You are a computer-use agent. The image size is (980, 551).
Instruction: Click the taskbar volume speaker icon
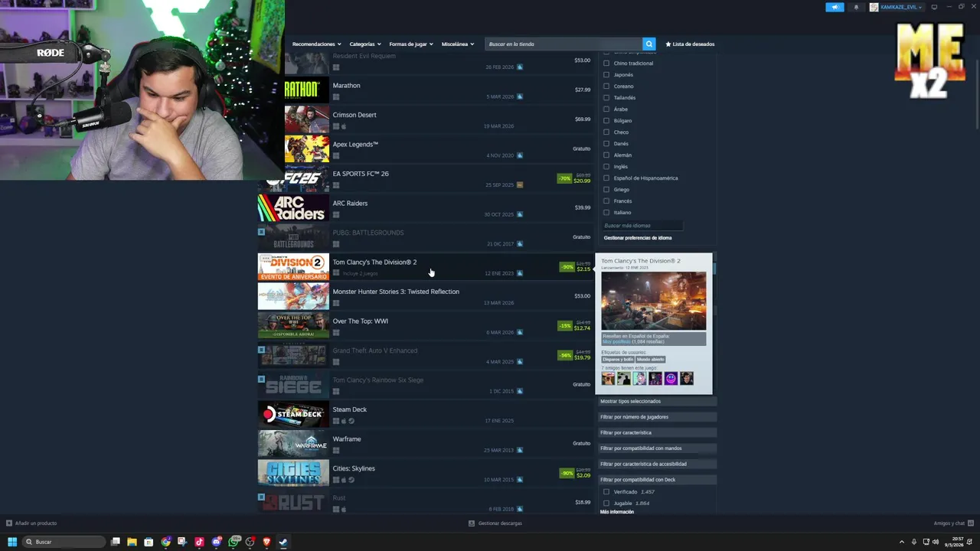[x=936, y=542]
